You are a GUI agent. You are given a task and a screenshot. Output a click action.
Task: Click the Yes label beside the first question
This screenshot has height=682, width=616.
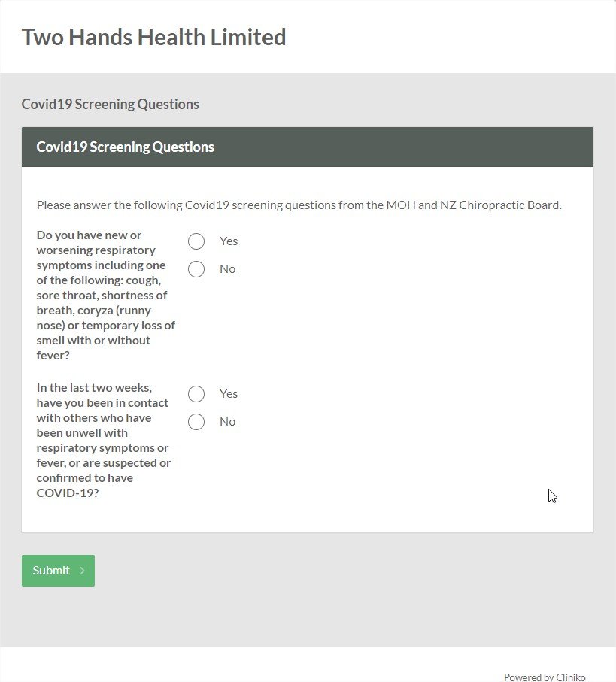tap(228, 241)
